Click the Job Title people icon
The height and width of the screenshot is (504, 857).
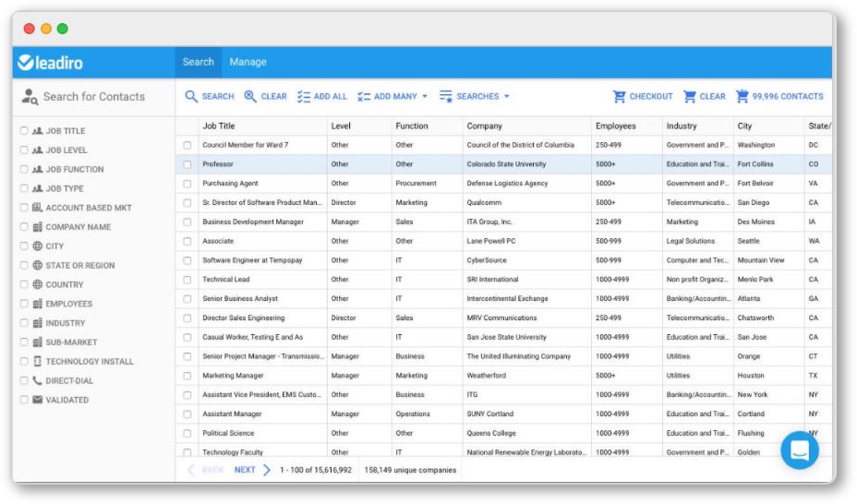[37, 131]
